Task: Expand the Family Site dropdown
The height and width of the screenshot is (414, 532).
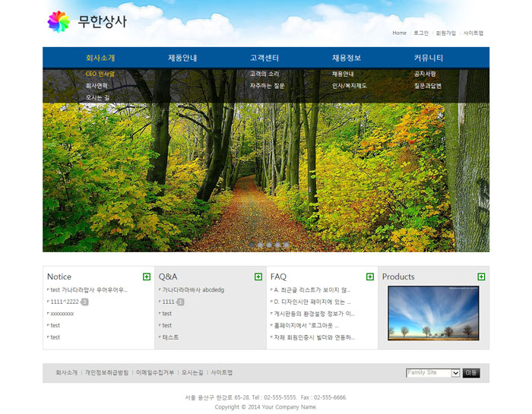Action: (433, 373)
